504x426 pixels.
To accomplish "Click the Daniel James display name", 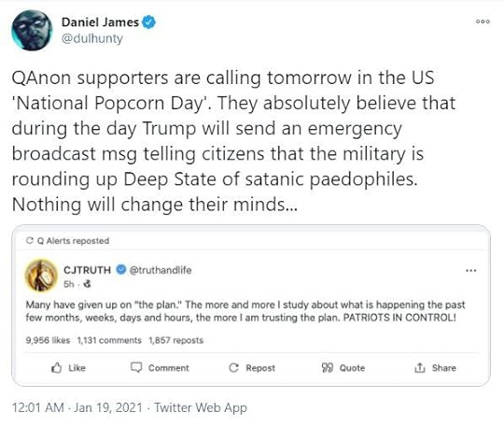I will pos(100,22).
